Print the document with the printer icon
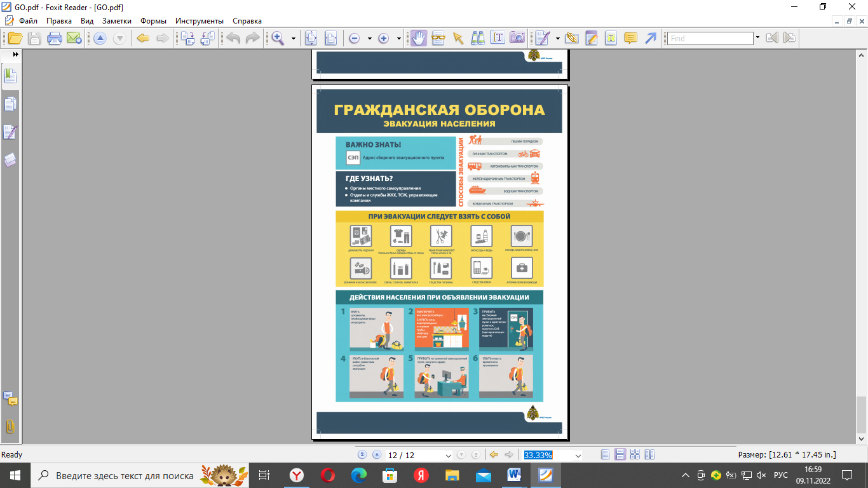 click(55, 38)
